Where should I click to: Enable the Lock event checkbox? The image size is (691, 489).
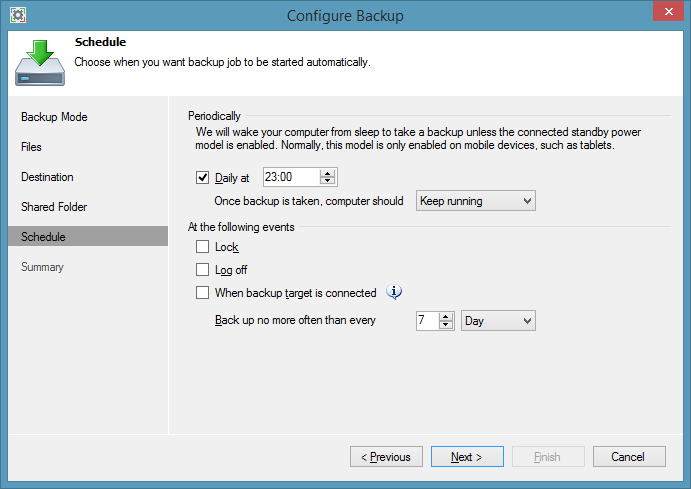point(203,247)
